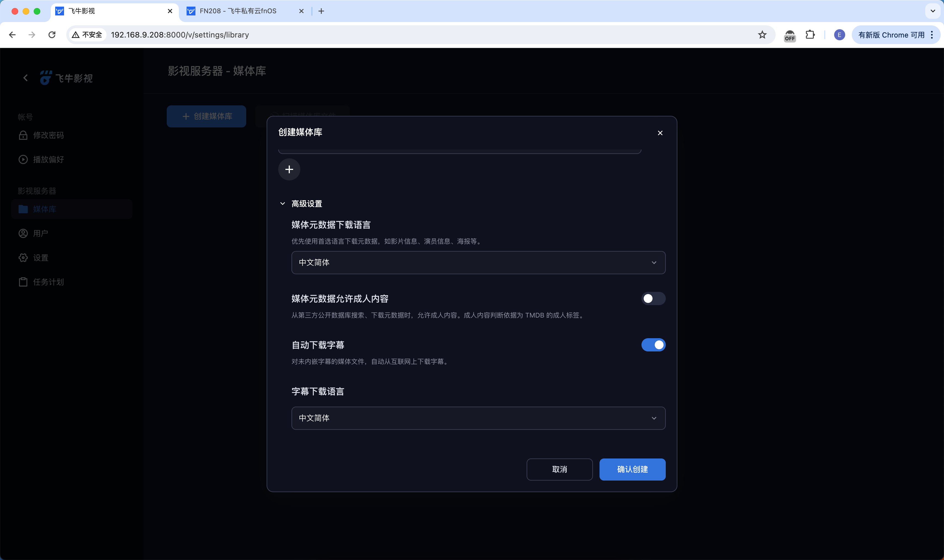Click the 取消 button

click(x=559, y=469)
